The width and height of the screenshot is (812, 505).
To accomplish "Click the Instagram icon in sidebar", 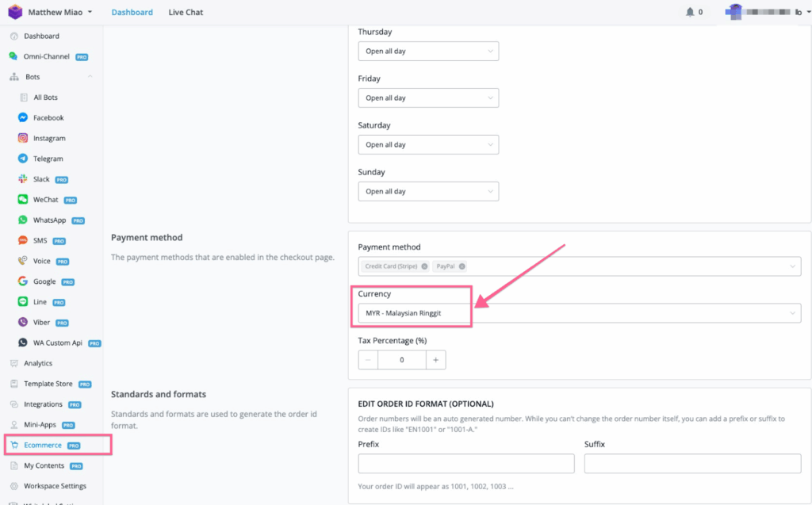I will (23, 139).
